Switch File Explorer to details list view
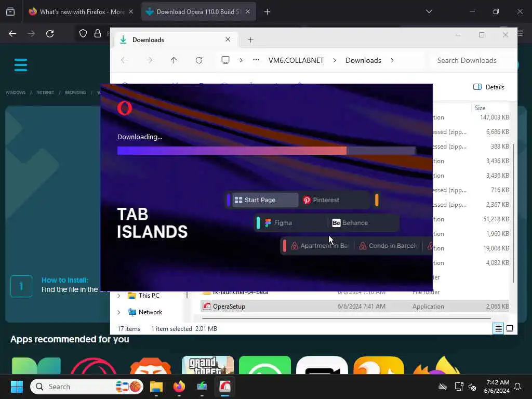The width and height of the screenshot is (532, 399). pos(498,328)
